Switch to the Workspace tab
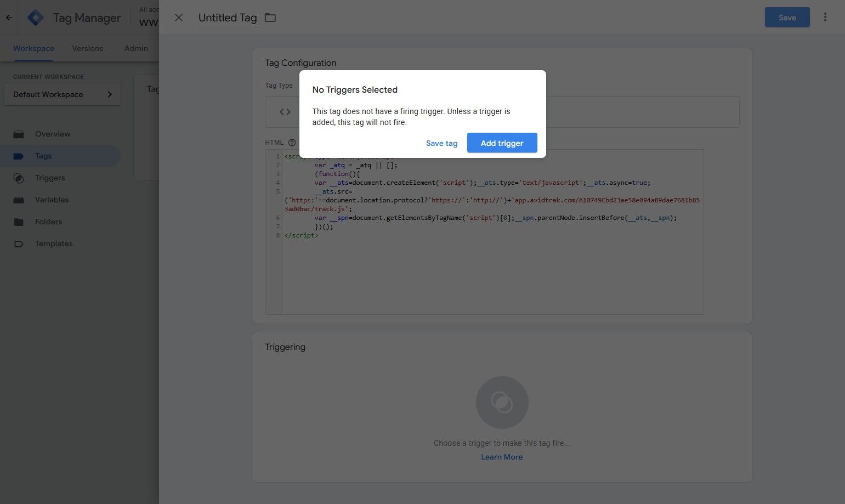The width and height of the screenshot is (845, 504). 33,48
